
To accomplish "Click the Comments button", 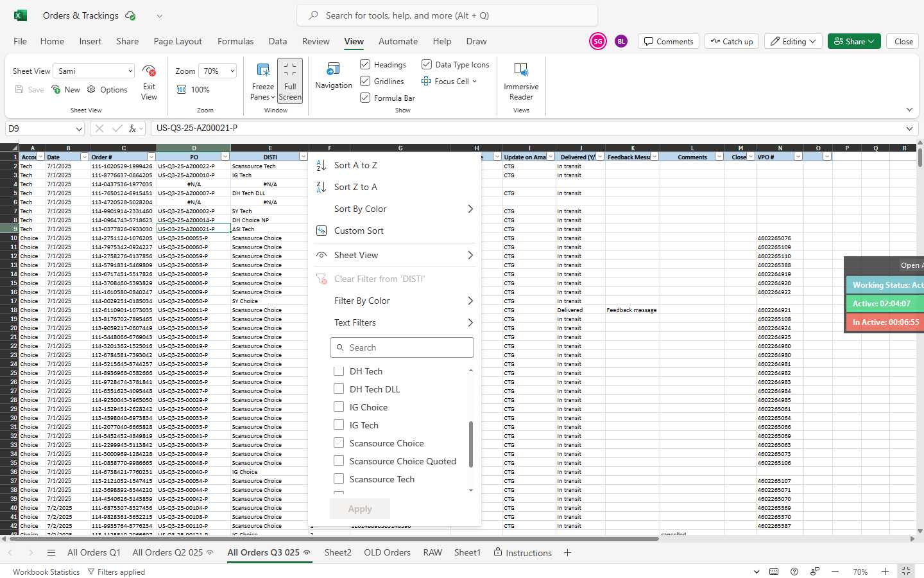I will pos(669,41).
